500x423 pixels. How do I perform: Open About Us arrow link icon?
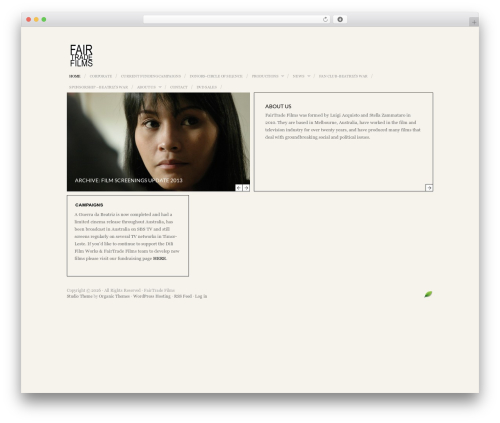429,188
